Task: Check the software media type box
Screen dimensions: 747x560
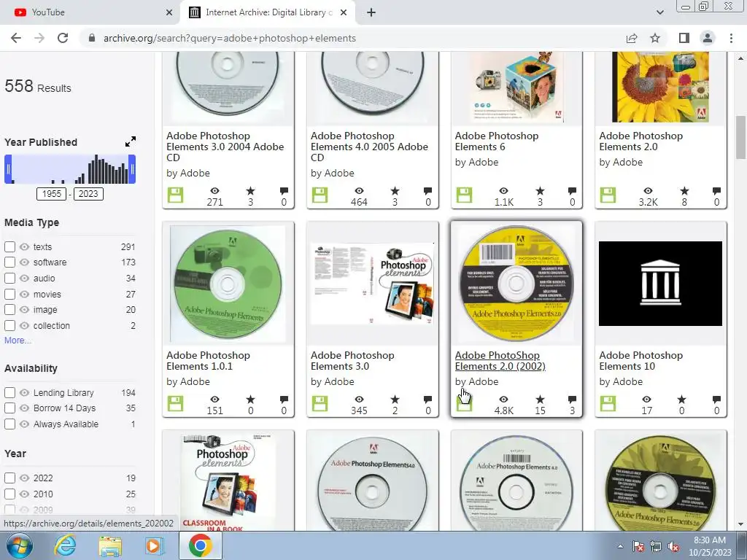Action: [9, 262]
